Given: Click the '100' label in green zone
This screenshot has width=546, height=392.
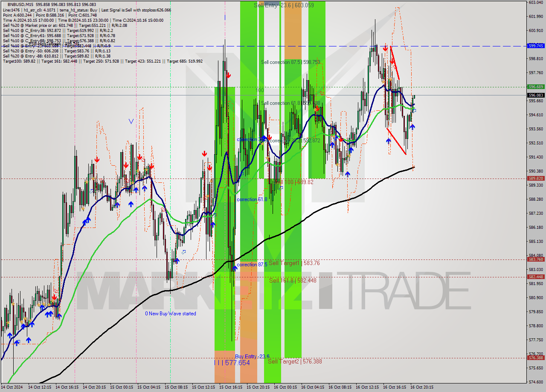Looking at the screenshot, I should tap(260, 90).
